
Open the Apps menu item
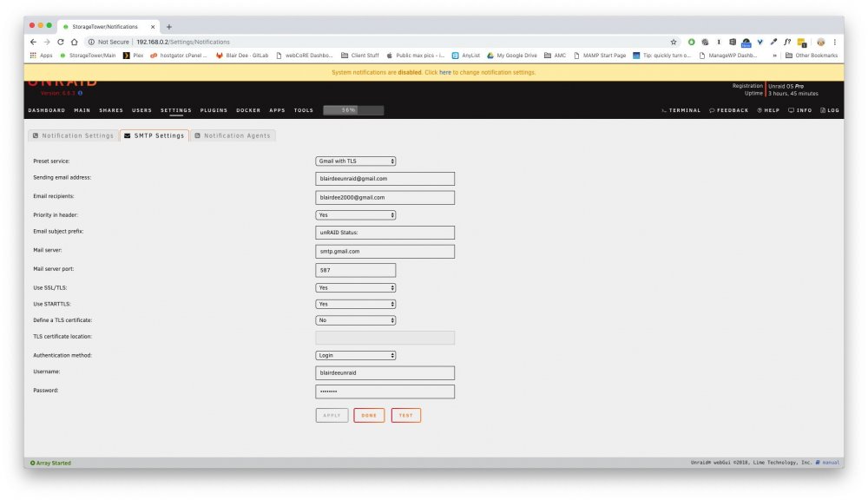pos(277,110)
